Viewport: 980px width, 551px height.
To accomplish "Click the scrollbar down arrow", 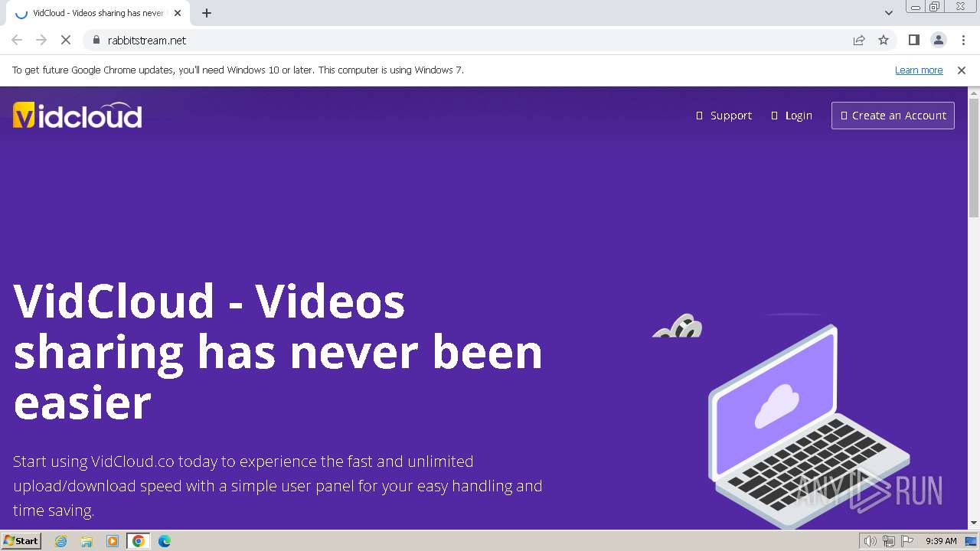I will pyautogui.click(x=974, y=523).
